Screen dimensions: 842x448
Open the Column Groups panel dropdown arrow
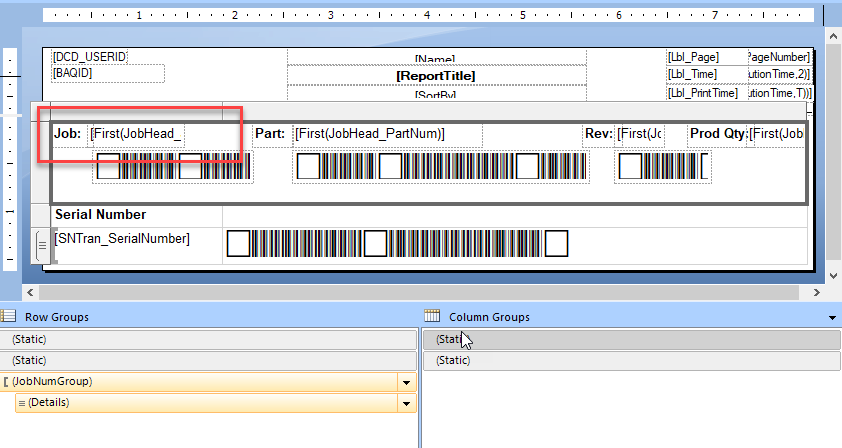(832, 318)
